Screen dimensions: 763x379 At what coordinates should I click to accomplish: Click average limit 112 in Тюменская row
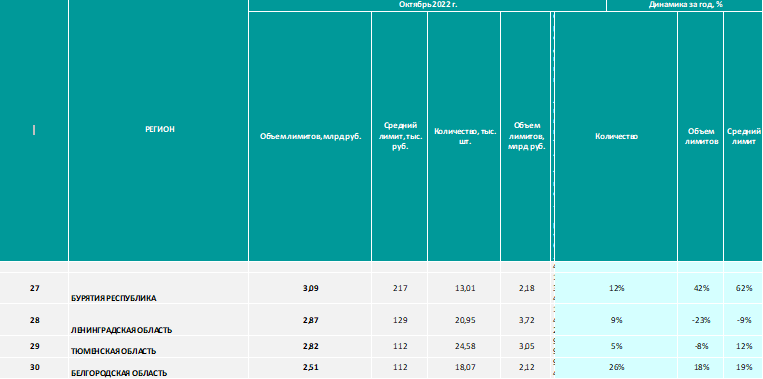click(400, 346)
